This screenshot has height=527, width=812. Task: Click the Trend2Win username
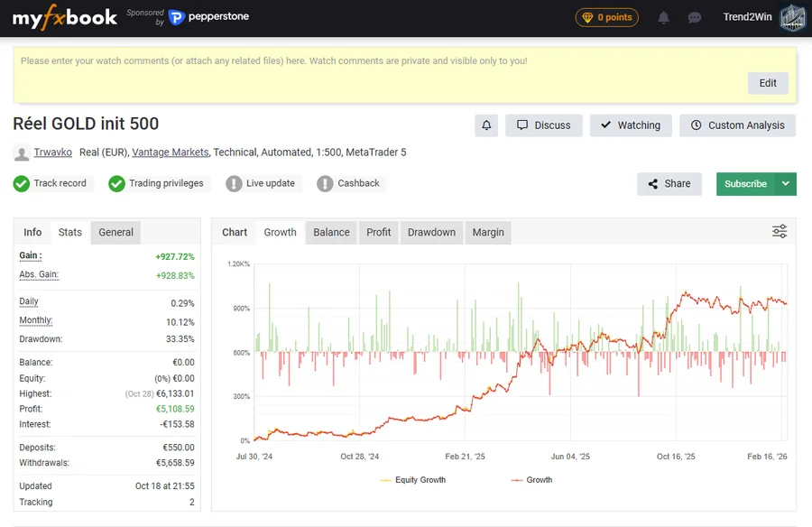coord(747,17)
